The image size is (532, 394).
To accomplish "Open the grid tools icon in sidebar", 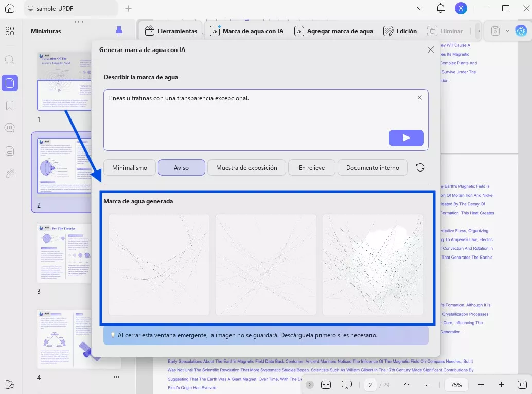I will (10, 31).
